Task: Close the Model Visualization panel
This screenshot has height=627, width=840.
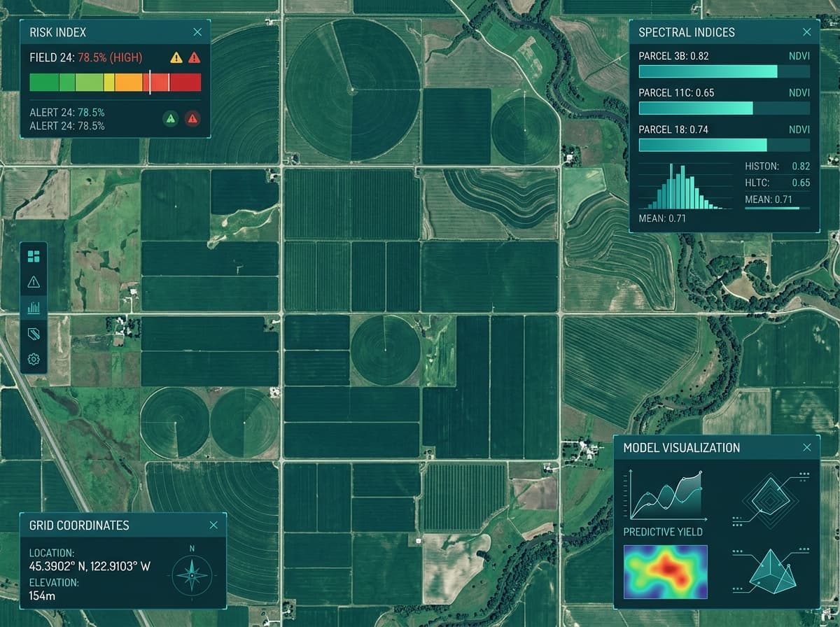Action: (x=807, y=447)
